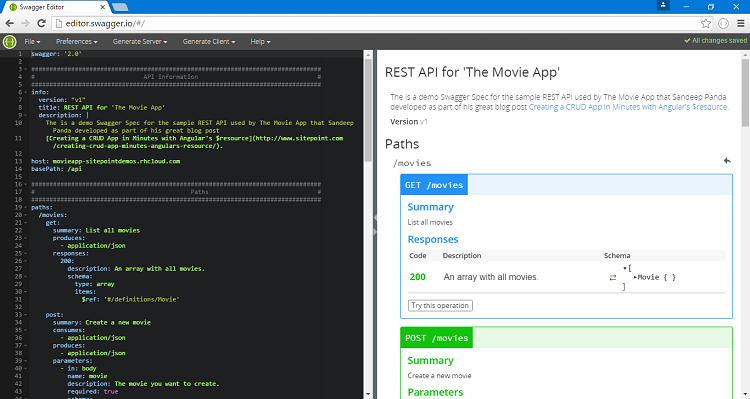This screenshot has height=399, width=750.
Task: Fold the info section at line 6
Action: tap(25, 92)
